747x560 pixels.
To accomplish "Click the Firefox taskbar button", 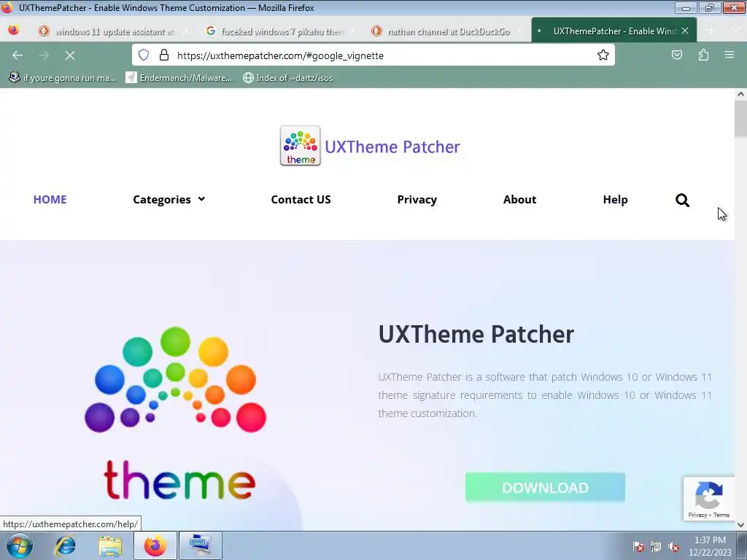I will (155, 545).
